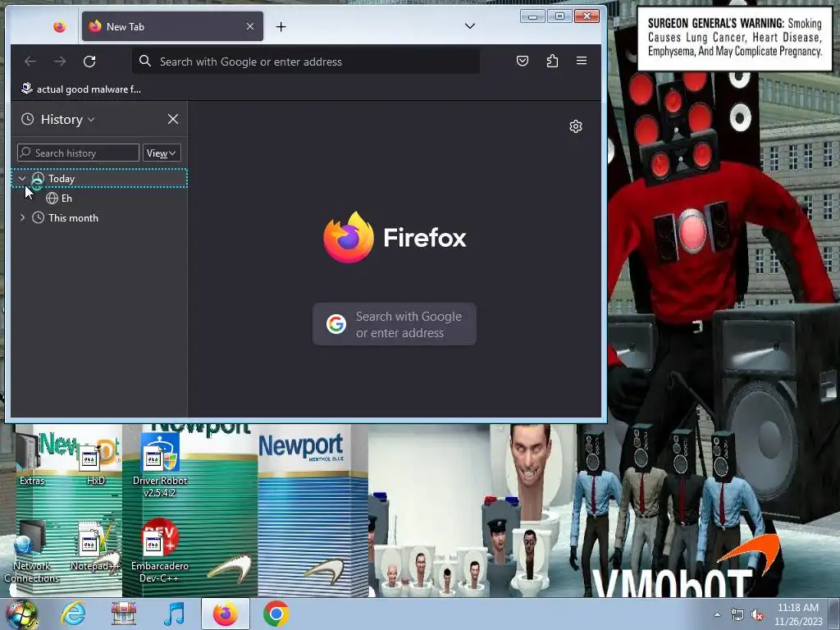Viewport: 840px width, 630px height.
Task: Collapse the Today history folder
Action: pyautogui.click(x=22, y=178)
